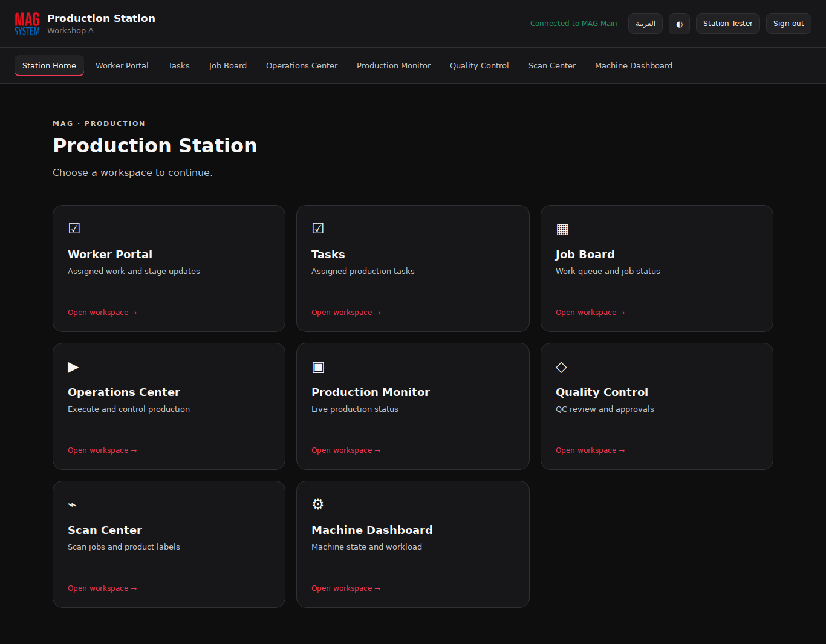Click 'Live production status' description text
Screen dimensions: 826x644
pos(355,409)
